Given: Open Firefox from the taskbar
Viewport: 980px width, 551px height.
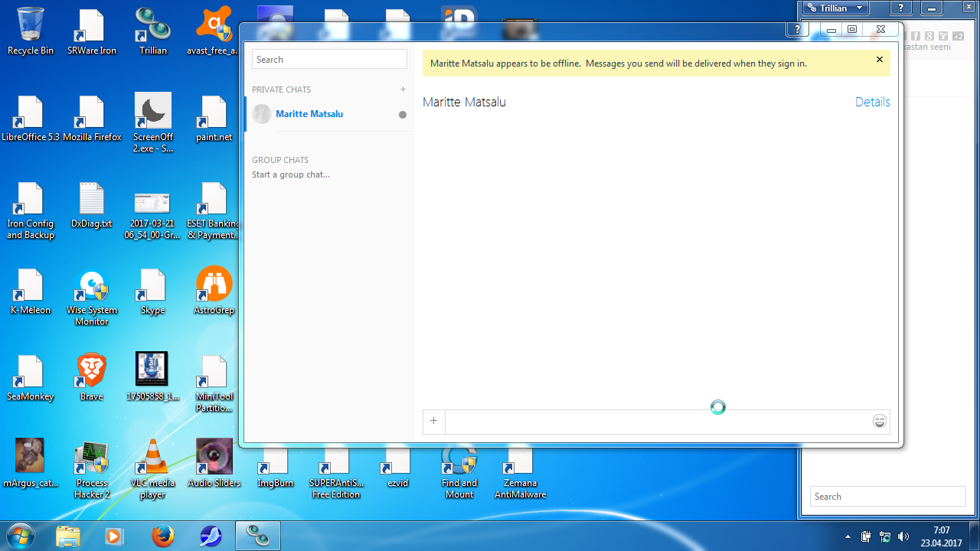Looking at the screenshot, I should point(162,536).
